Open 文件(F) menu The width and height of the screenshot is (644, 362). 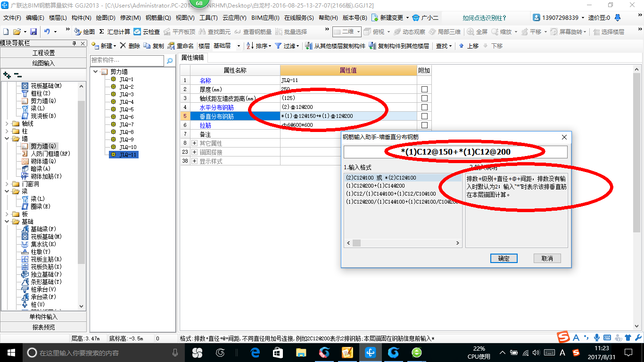[12, 17]
